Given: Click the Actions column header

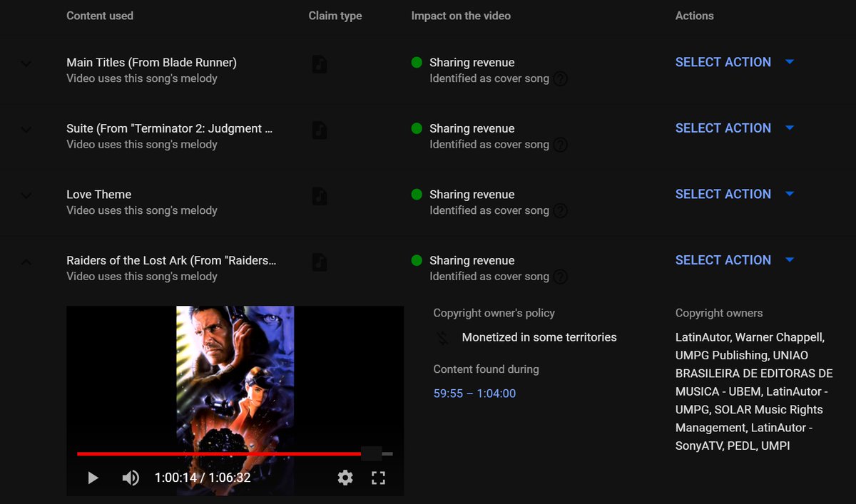Looking at the screenshot, I should pos(695,16).
